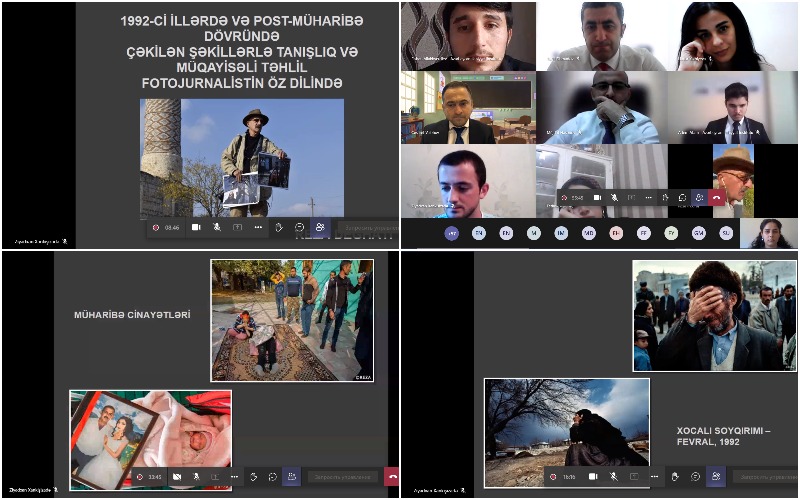Toggle camera in the 1992-ci illərdə slide toolbar
The width and height of the screenshot is (800, 500).
coord(196,228)
